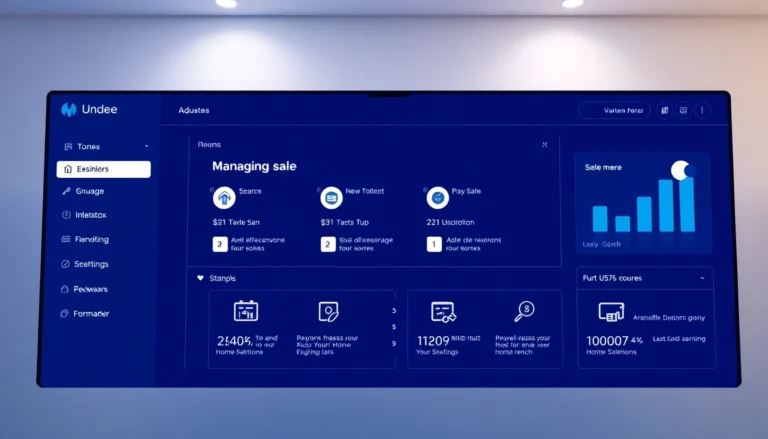Open the three-dot more options menu
The width and height of the screenshot is (768, 439).
(702, 110)
